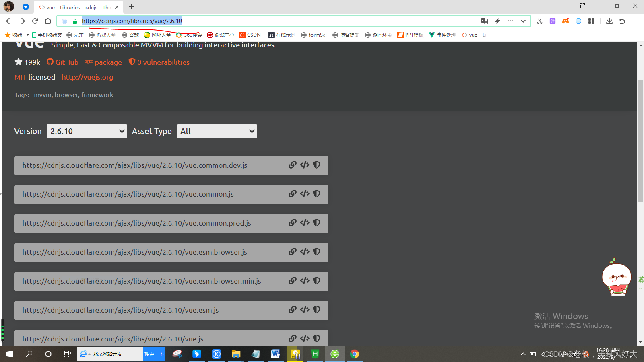Open address bar three-dots options
The image size is (644, 362).
[510, 21]
